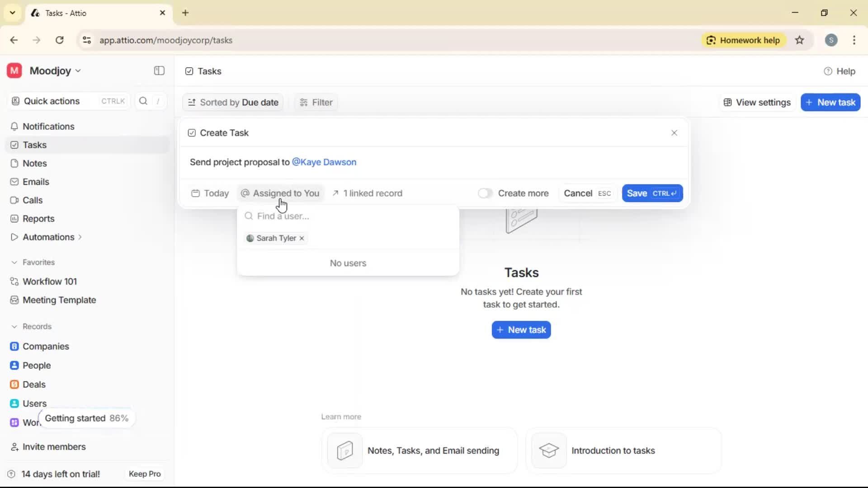Click the Kaye Dawson mention link
868x488 pixels.
[324, 162]
